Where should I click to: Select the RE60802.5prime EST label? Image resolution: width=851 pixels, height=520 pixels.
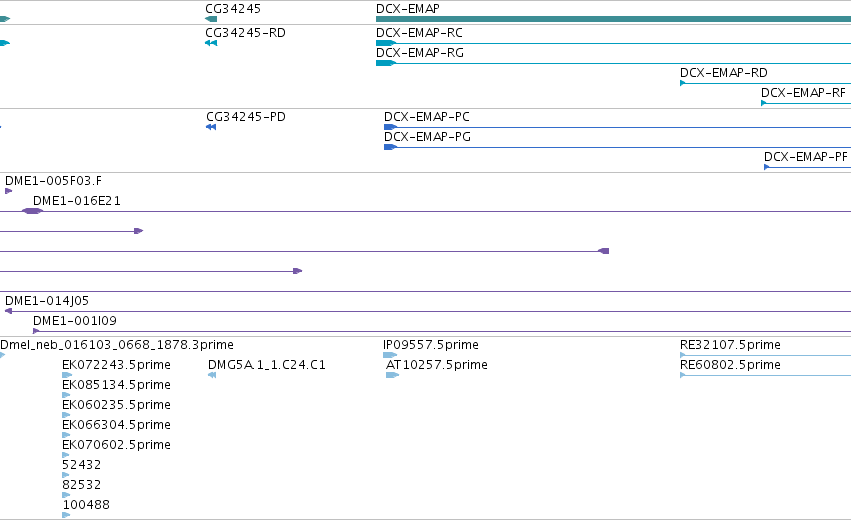click(730, 365)
